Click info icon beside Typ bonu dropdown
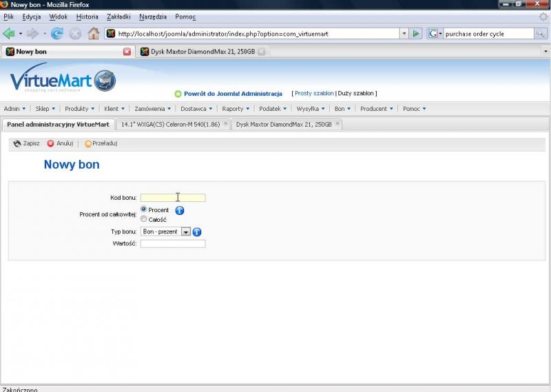The width and height of the screenshot is (551, 392). (197, 232)
